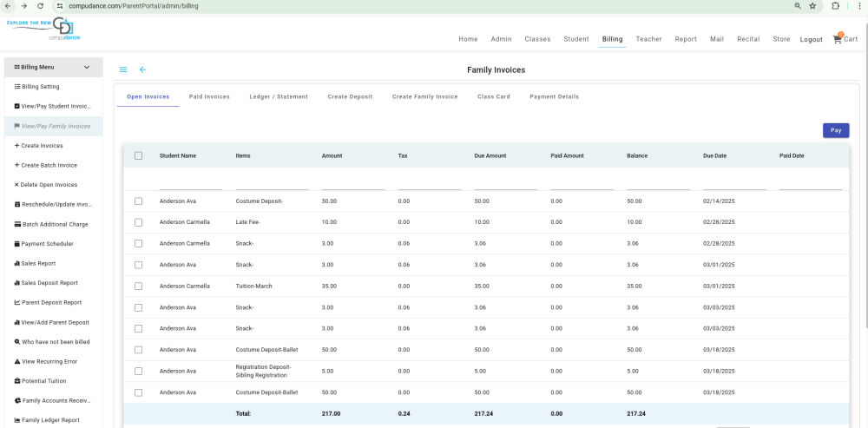Screen dimensions: 868x428
Task: Open Family Accounts Receivable sidebar item
Action: 53,401
